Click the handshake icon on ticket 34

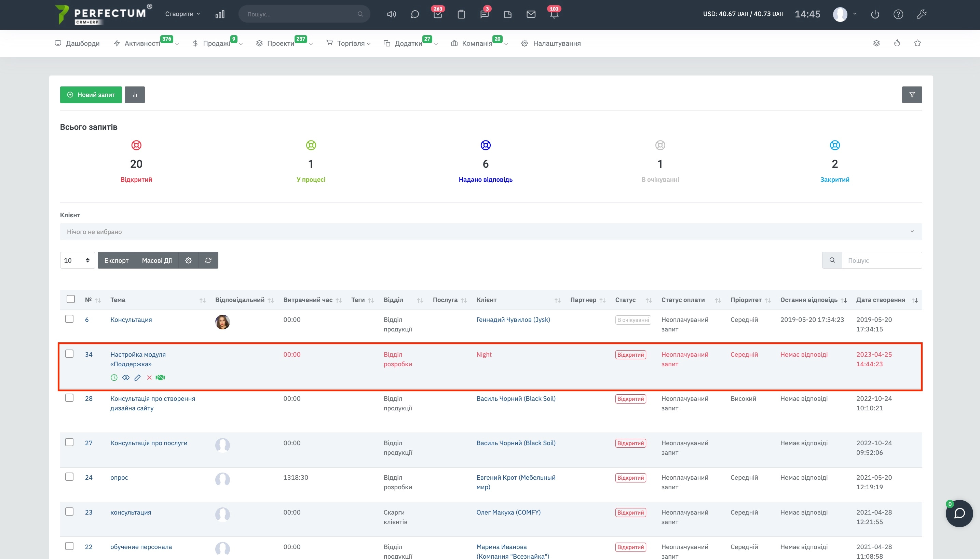160,378
